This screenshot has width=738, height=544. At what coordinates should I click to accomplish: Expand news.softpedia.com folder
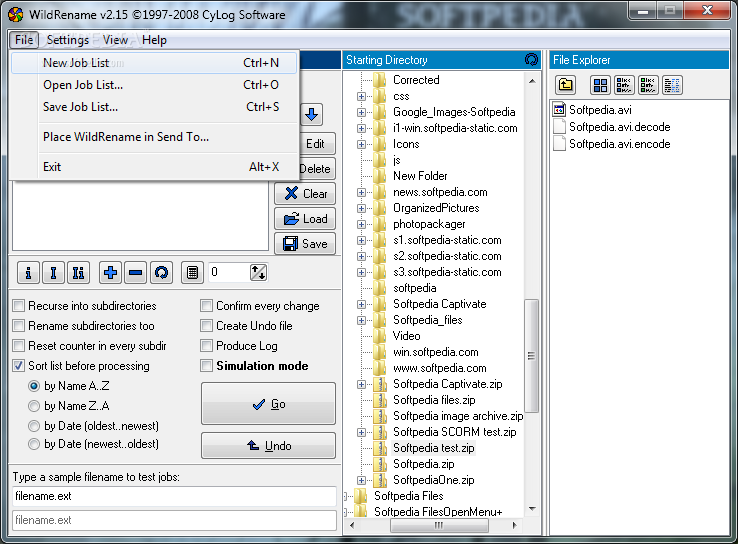click(x=361, y=192)
